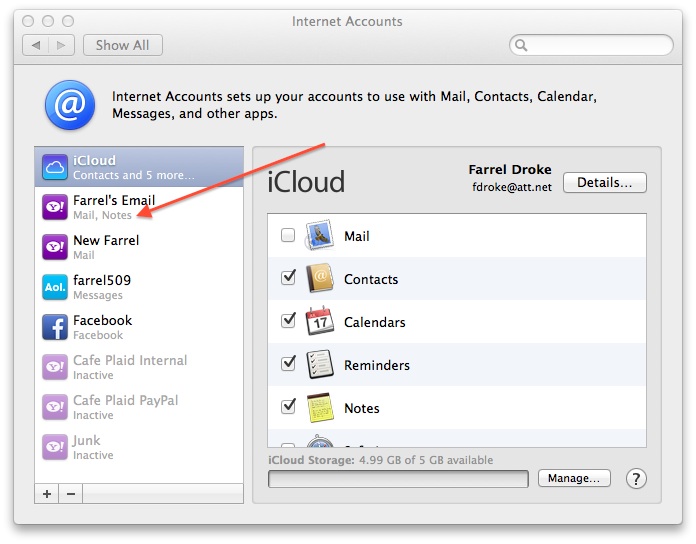Screen dimensions: 696x544
Task: Click the Yahoo icon for Cafe Plaid PayPal
Action: pos(55,407)
